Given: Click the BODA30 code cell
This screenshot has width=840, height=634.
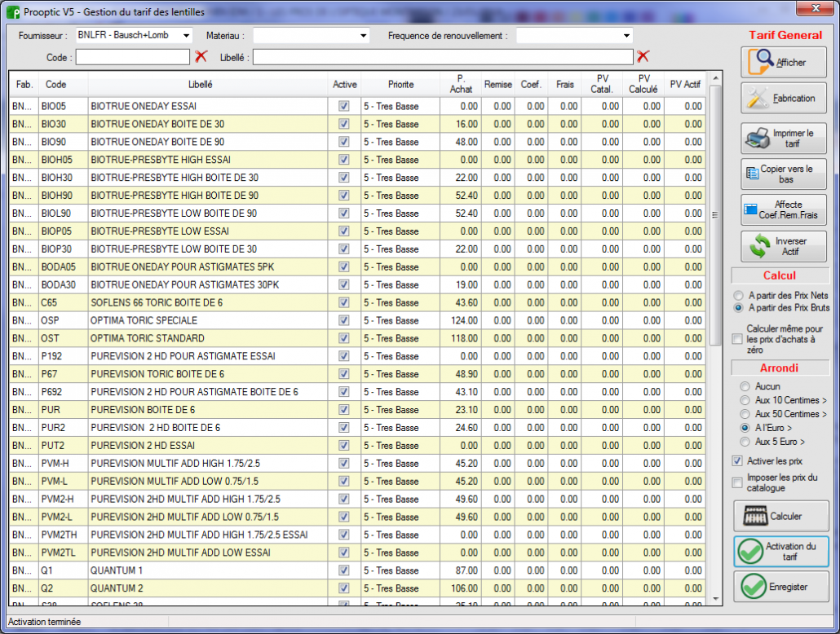Looking at the screenshot, I should [64, 285].
